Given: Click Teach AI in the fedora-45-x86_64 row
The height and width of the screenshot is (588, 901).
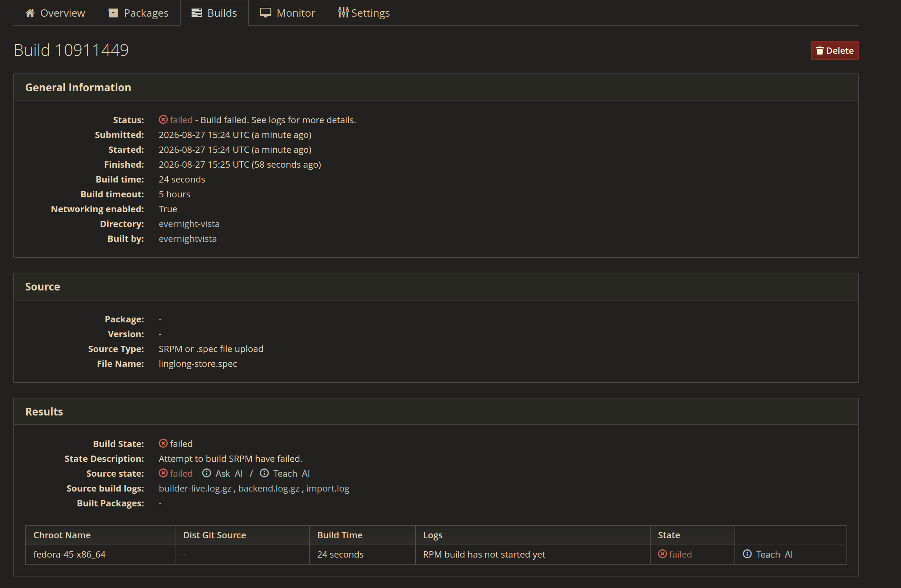Looking at the screenshot, I should [x=774, y=554].
